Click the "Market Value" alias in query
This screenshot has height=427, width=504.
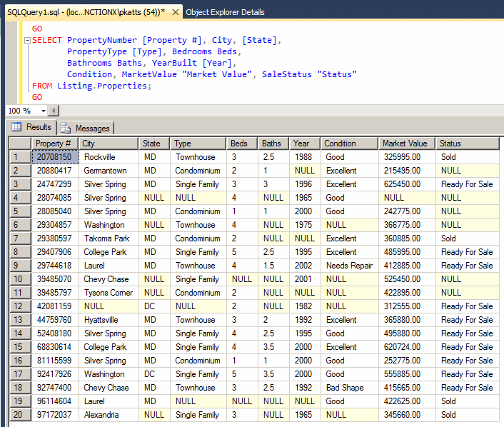[217, 74]
